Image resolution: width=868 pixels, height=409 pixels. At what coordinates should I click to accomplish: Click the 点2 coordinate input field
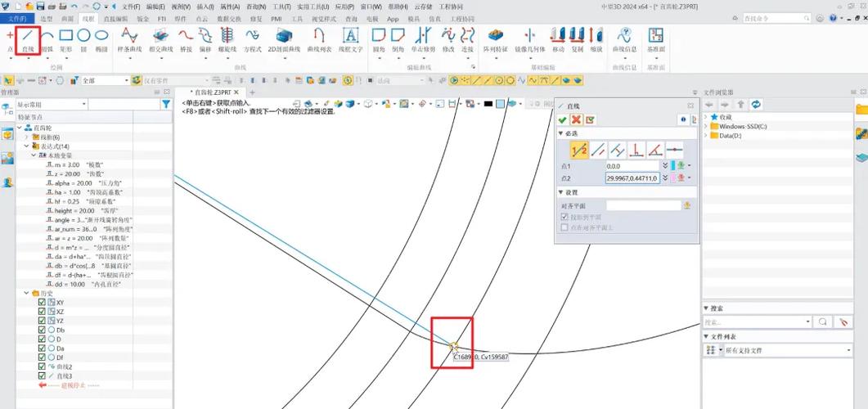pyautogui.click(x=632, y=178)
